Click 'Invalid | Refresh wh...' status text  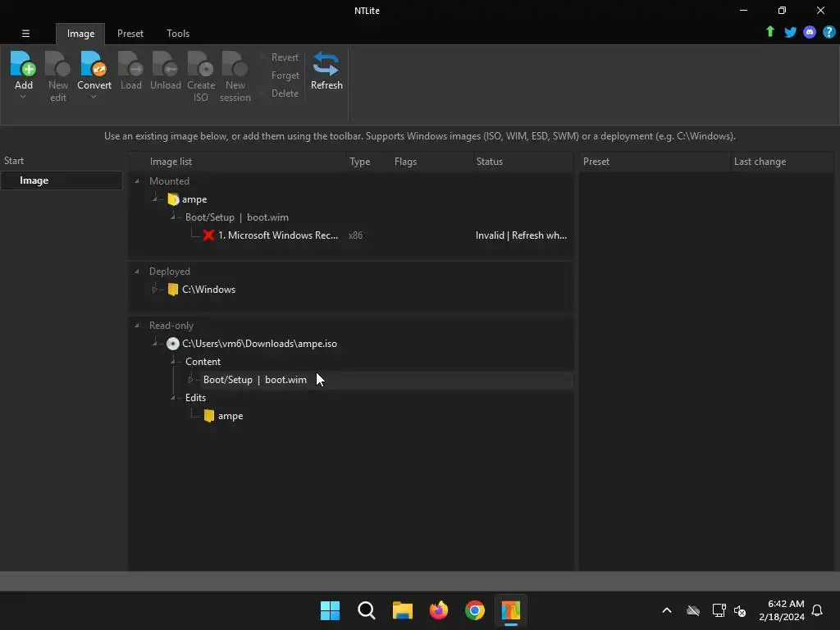[x=521, y=235]
